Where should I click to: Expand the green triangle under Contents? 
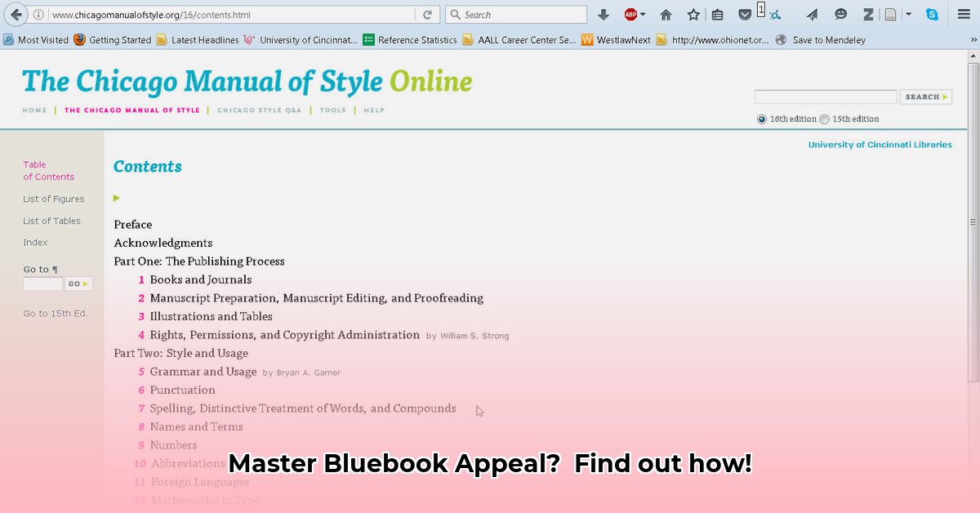[117, 198]
